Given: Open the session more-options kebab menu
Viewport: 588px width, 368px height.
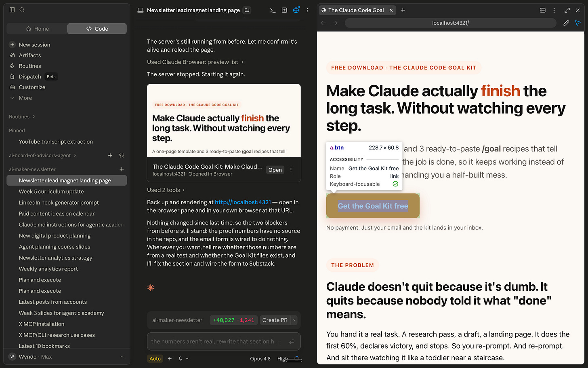Looking at the screenshot, I should (307, 10).
